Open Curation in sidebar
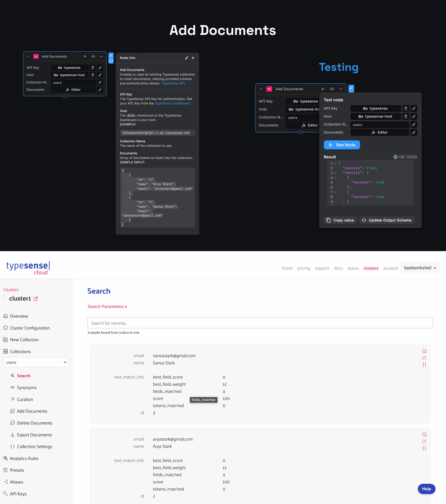The image size is (446, 504). pyautogui.click(x=25, y=399)
